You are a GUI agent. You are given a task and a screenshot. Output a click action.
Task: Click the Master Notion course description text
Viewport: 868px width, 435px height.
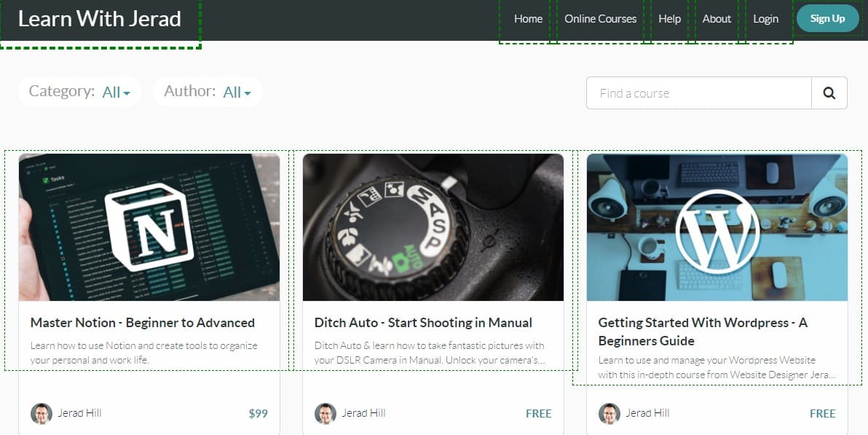(144, 353)
